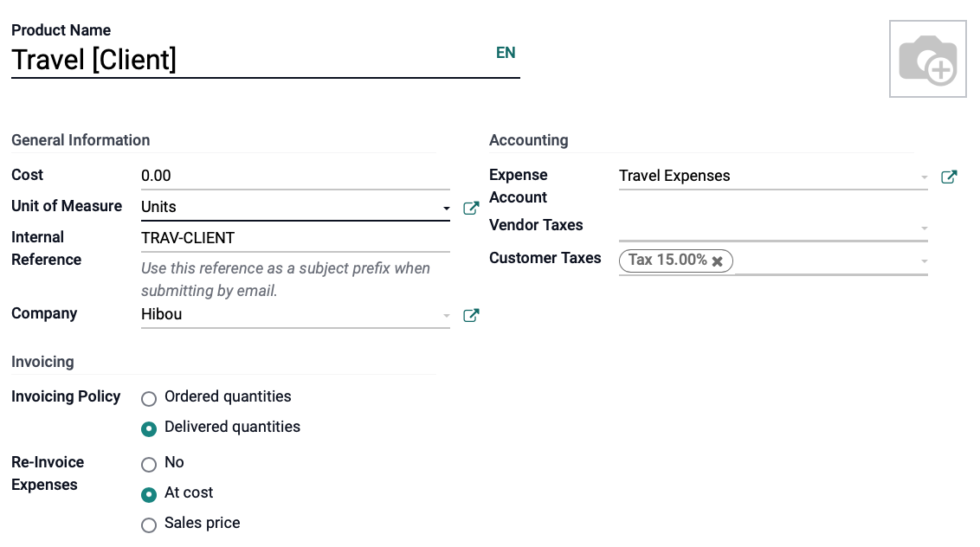Expand the Unit of Measure dropdown

(x=446, y=209)
